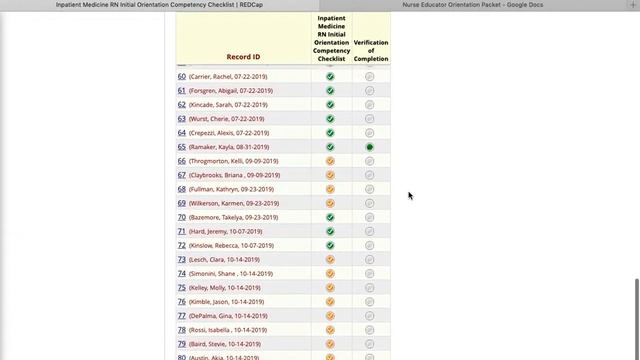Click gray verification icon for Forsgren, Abigail
The height and width of the screenshot is (360, 640).
coord(369,91)
